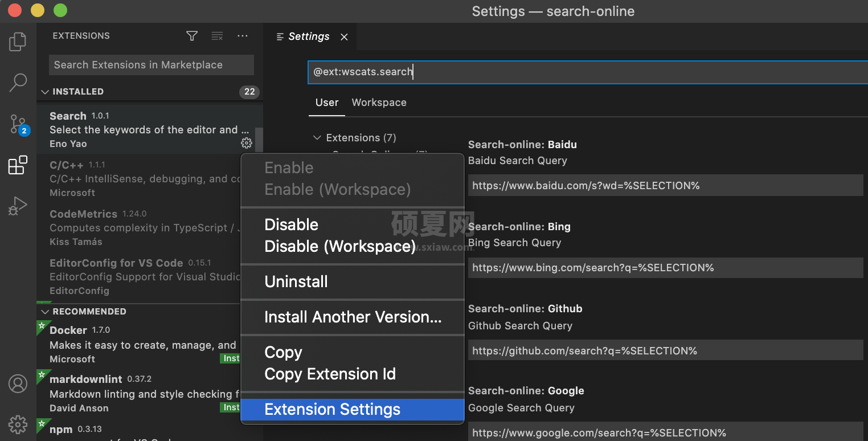The width and height of the screenshot is (868, 441).
Task: Click the Search-online: Github setting title
Action: tap(525, 309)
